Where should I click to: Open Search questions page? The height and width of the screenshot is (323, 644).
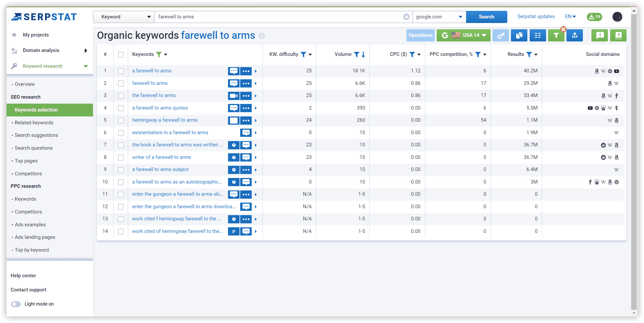click(x=34, y=148)
